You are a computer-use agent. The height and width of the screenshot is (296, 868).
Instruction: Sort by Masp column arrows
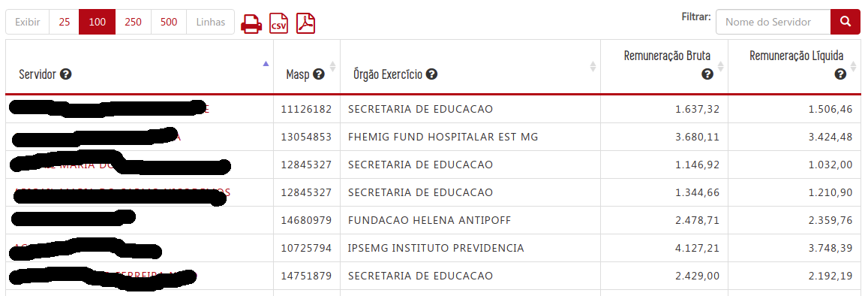click(x=332, y=67)
